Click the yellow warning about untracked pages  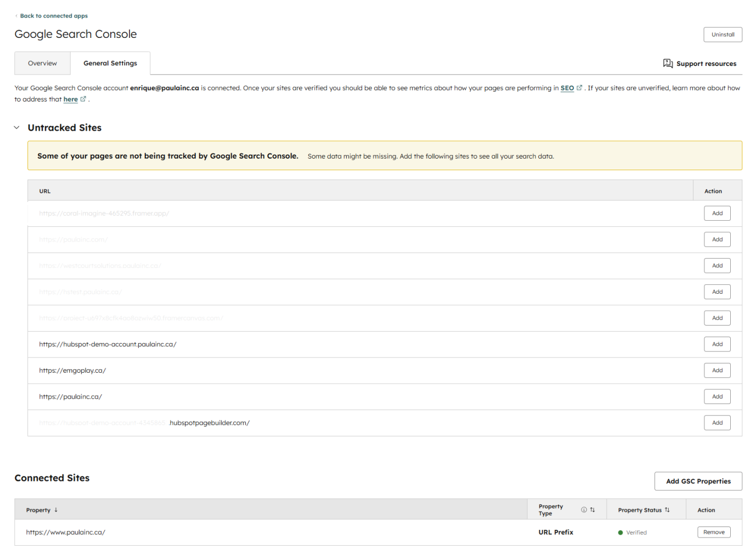385,156
